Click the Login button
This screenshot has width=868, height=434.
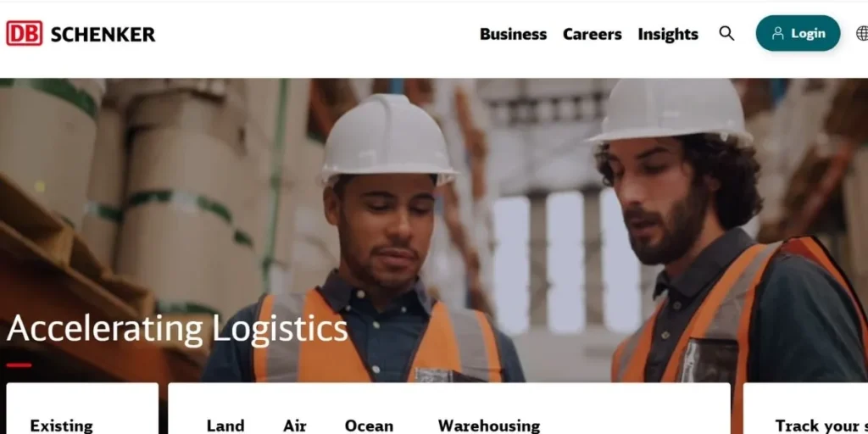tap(798, 33)
